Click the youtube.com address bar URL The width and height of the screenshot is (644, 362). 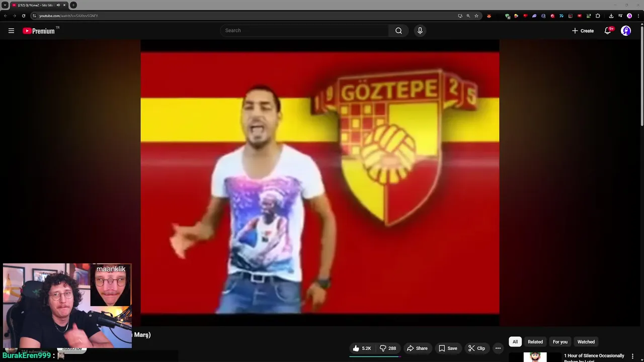pyautogui.click(x=68, y=16)
